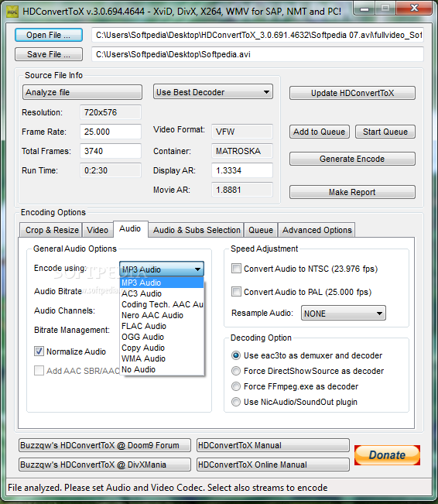This screenshot has height=504, width=438.
Task: Select Use eac3to as demuxer and decoder
Action: tap(236, 355)
